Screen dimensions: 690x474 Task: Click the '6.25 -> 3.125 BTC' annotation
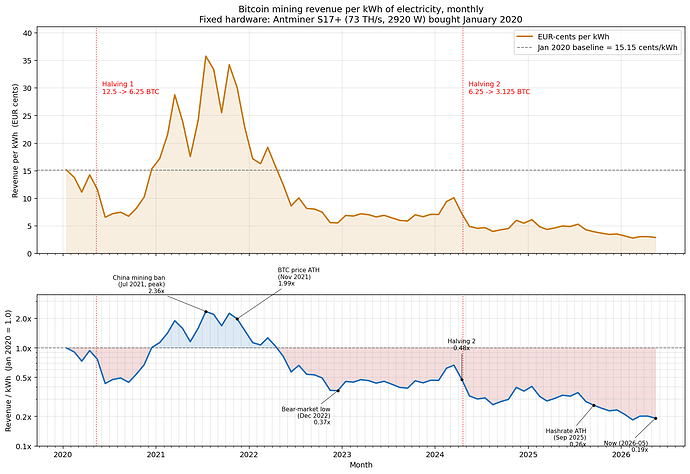click(x=499, y=92)
